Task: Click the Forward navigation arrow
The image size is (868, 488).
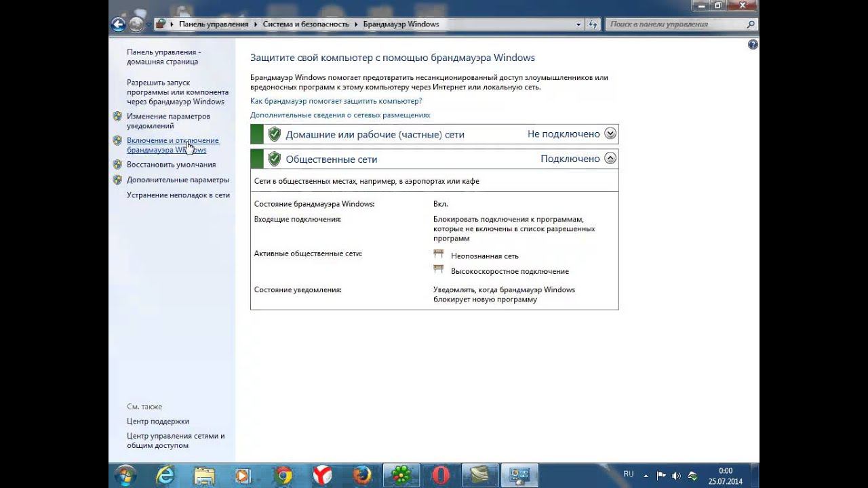Action: (x=136, y=24)
